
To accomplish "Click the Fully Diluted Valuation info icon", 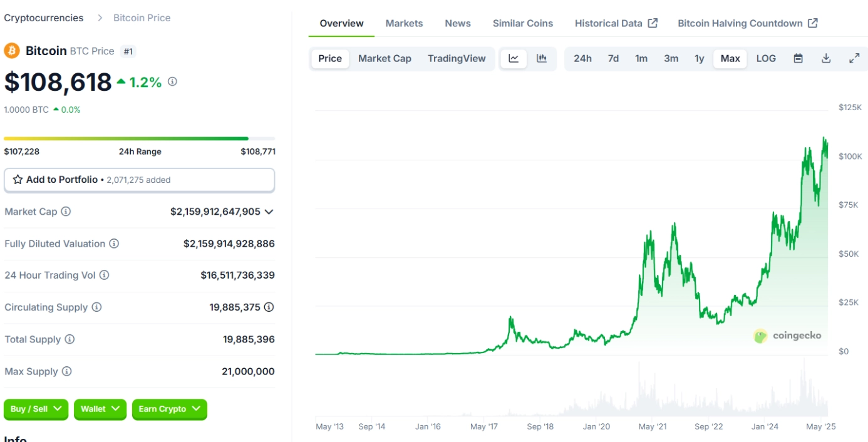I will pyautogui.click(x=114, y=244).
